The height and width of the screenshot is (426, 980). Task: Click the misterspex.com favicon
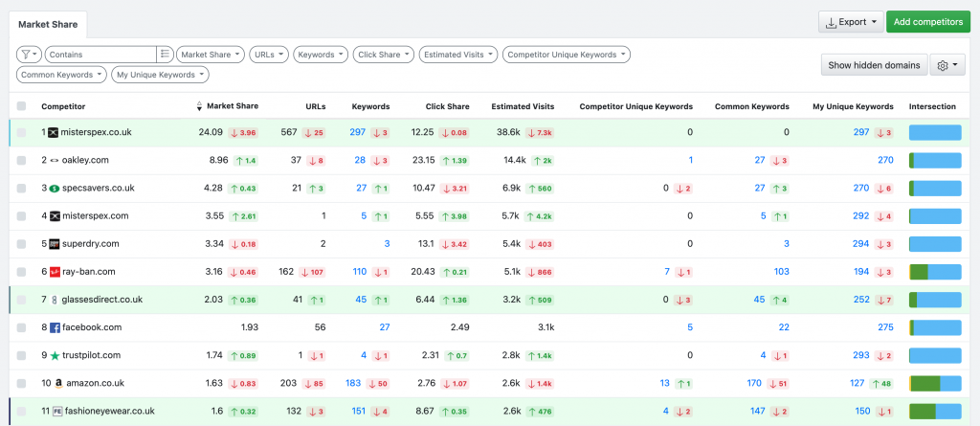click(x=55, y=215)
